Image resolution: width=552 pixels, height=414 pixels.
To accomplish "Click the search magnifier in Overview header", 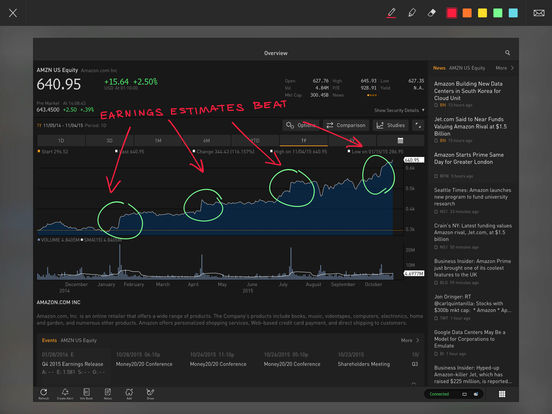I will [x=507, y=53].
